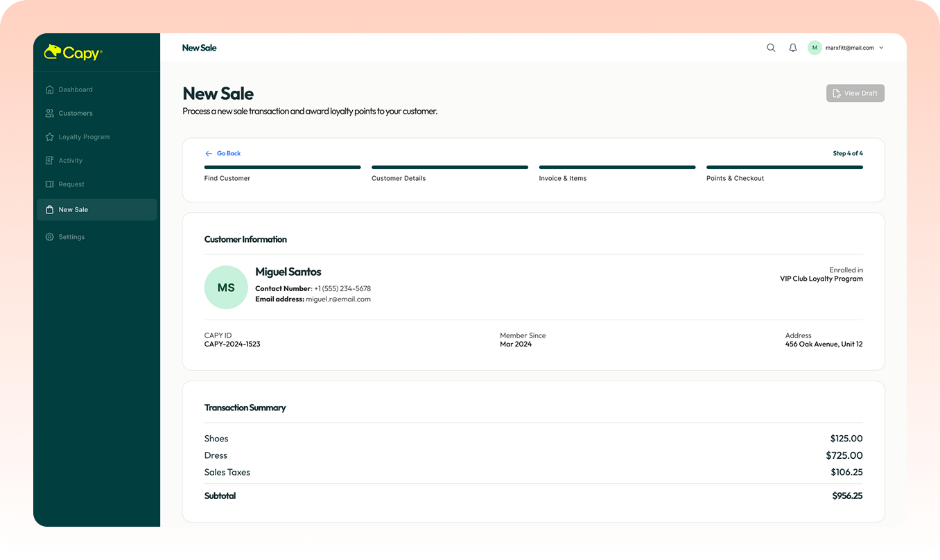Click the notification bell icon
Viewport: 940px width, 560px height.
[792, 47]
